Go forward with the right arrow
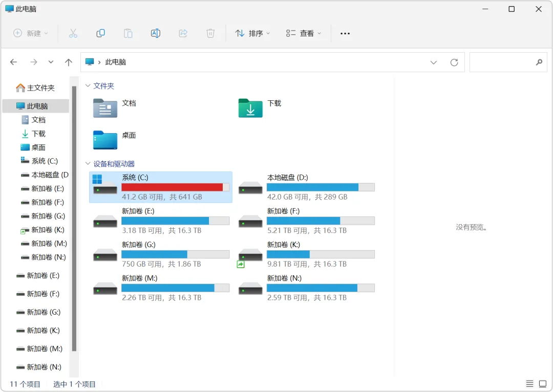Viewport: 553px width, 392px height. coord(33,62)
